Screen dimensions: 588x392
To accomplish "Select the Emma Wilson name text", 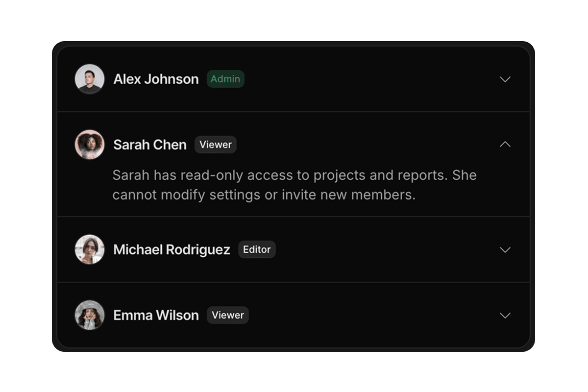I will click(156, 316).
